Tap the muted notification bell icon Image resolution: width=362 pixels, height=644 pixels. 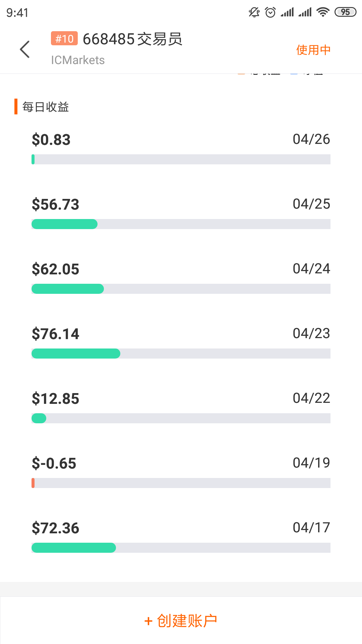(254, 12)
